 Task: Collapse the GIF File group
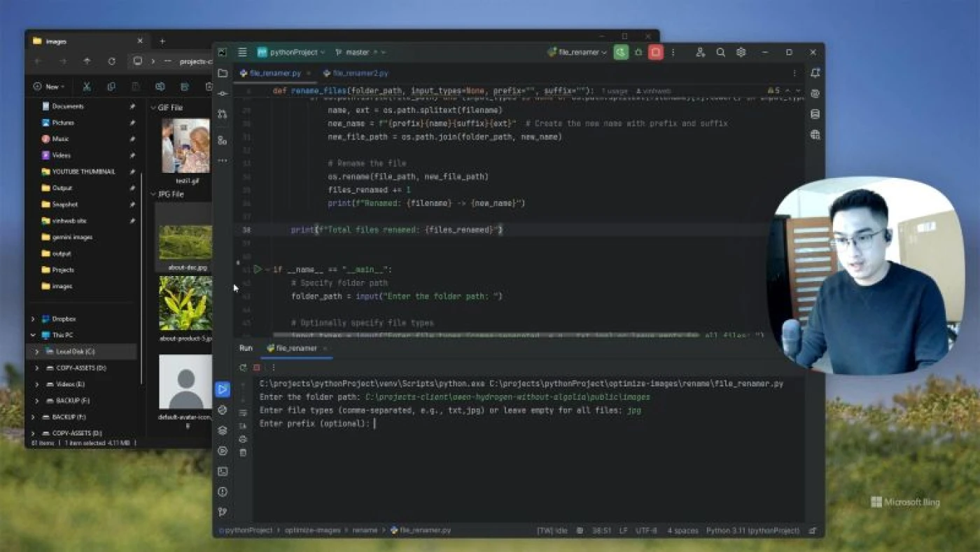point(153,108)
